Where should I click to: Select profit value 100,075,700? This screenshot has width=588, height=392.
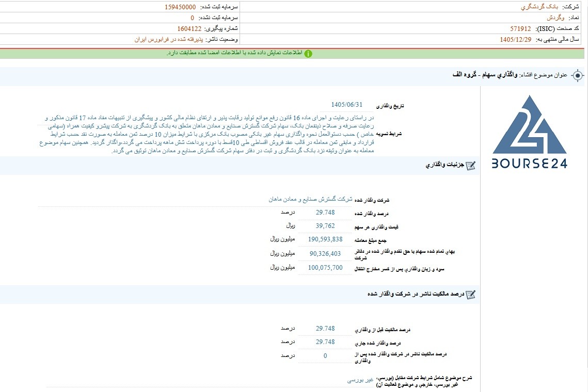coord(325,268)
